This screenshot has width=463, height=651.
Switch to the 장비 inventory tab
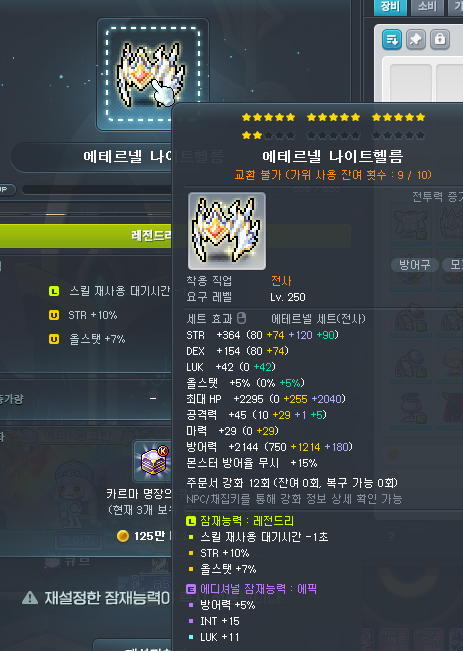coord(390,7)
